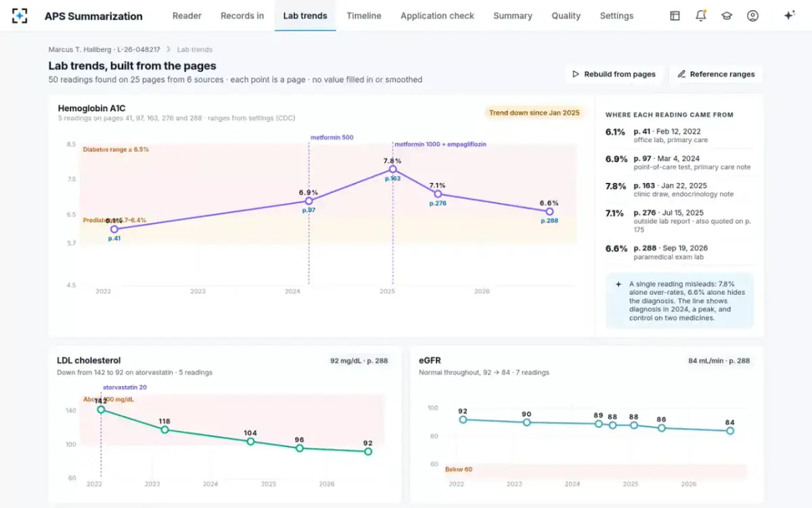This screenshot has height=508, width=812.
Task: Go to the Quality tab
Action: tap(566, 16)
